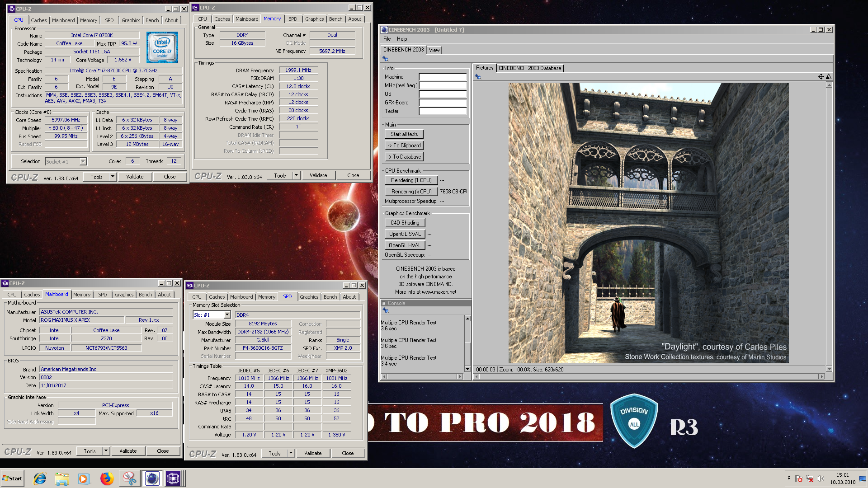868x488 pixels.
Task: Click the network tray icon with red X
Action: pos(810,479)
